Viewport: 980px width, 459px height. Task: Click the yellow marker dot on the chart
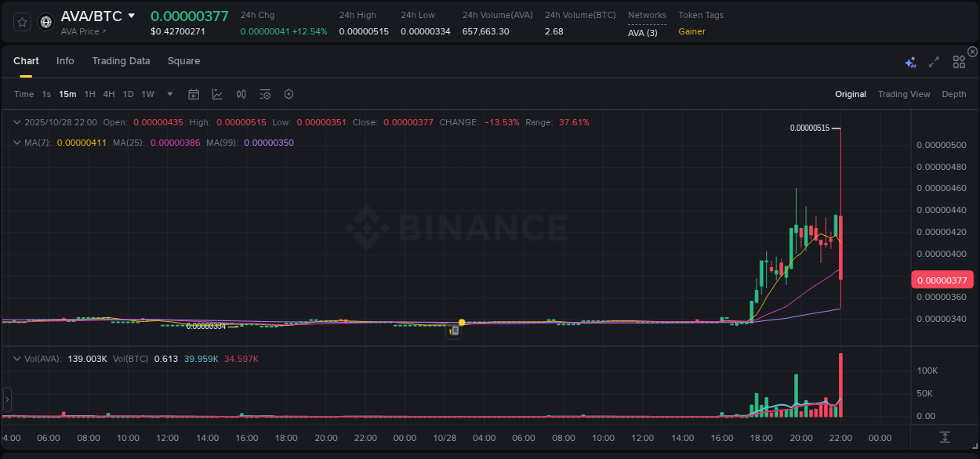click(463, 322)
